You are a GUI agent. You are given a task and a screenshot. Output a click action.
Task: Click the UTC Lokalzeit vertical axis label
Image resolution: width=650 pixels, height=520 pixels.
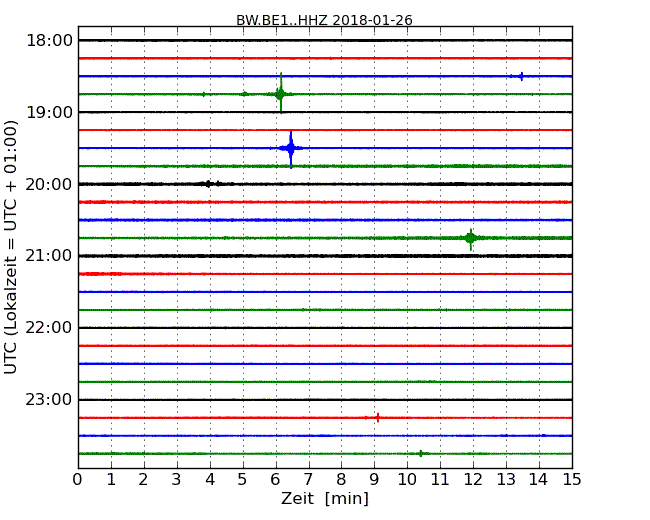(x=11, y=248)
